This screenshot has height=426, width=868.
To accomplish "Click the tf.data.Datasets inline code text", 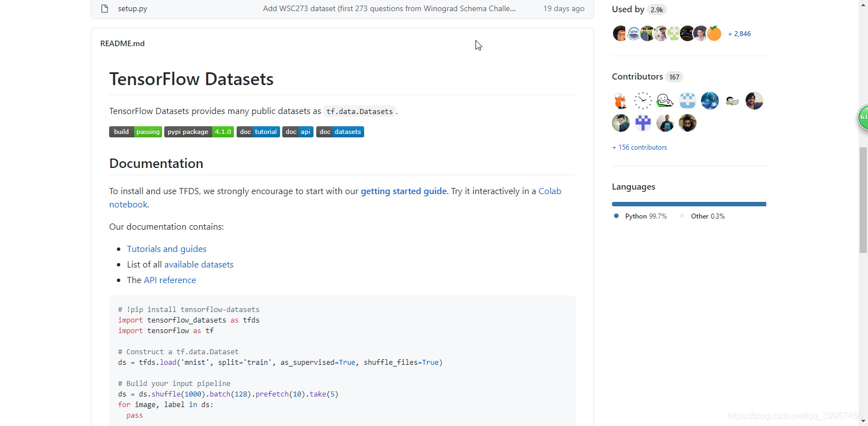I will pos(360,111).
